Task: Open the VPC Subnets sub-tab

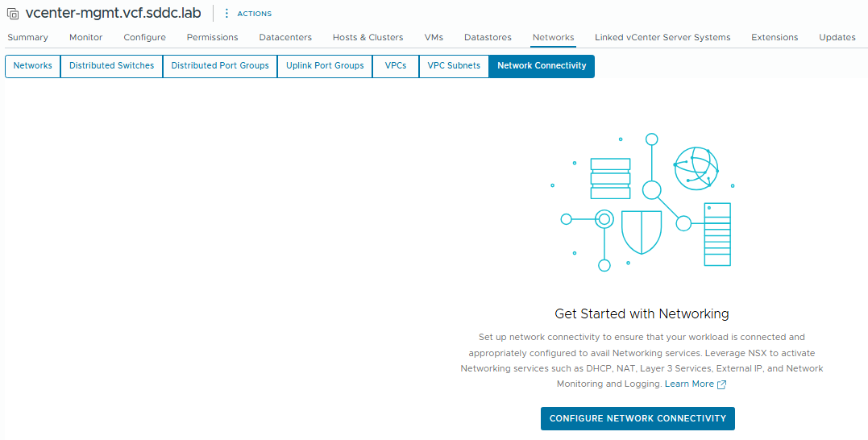Action: (454, 66)
